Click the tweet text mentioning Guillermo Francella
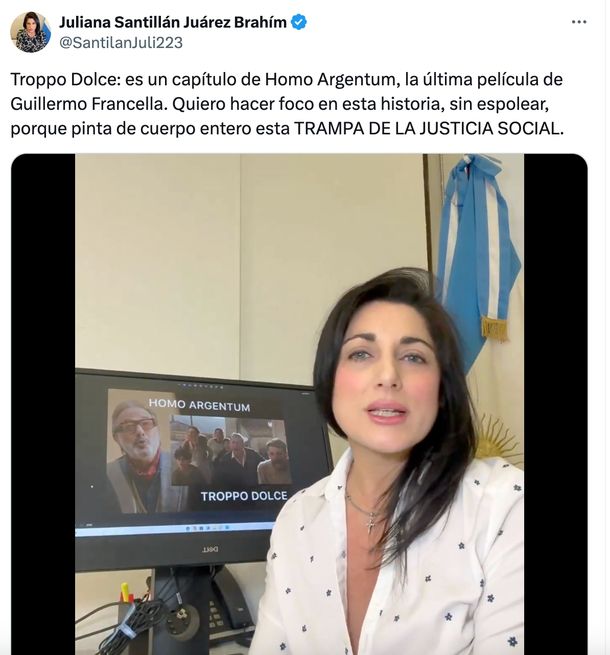This screenshot has height=655, width=610. click(x=287, y=104)
